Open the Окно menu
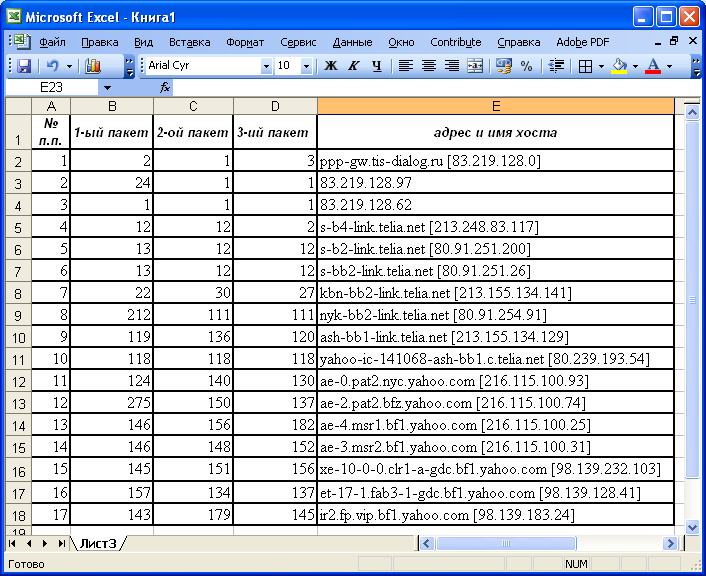This screenshot has height=576, width=706. (x=401, y=42)
